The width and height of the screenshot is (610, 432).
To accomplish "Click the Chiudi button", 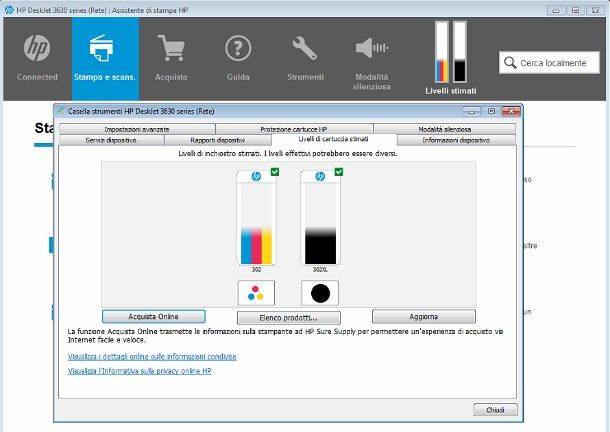I will coord(495,410).
